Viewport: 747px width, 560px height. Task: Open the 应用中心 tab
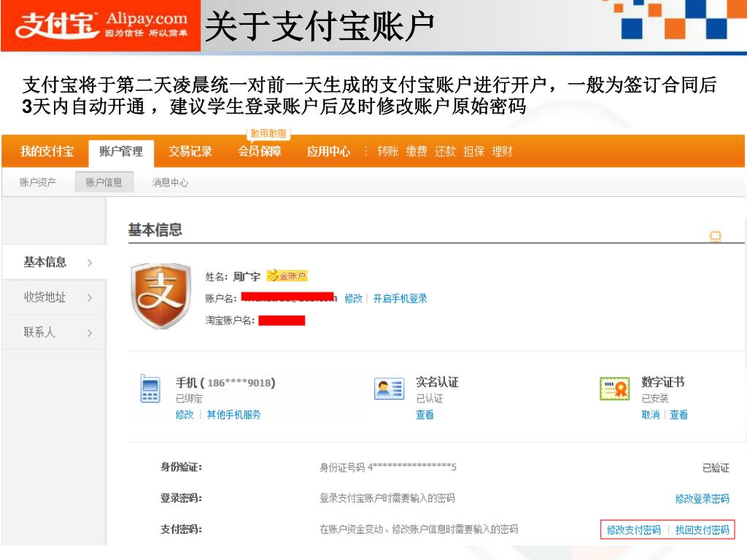[x=329, y=152]
